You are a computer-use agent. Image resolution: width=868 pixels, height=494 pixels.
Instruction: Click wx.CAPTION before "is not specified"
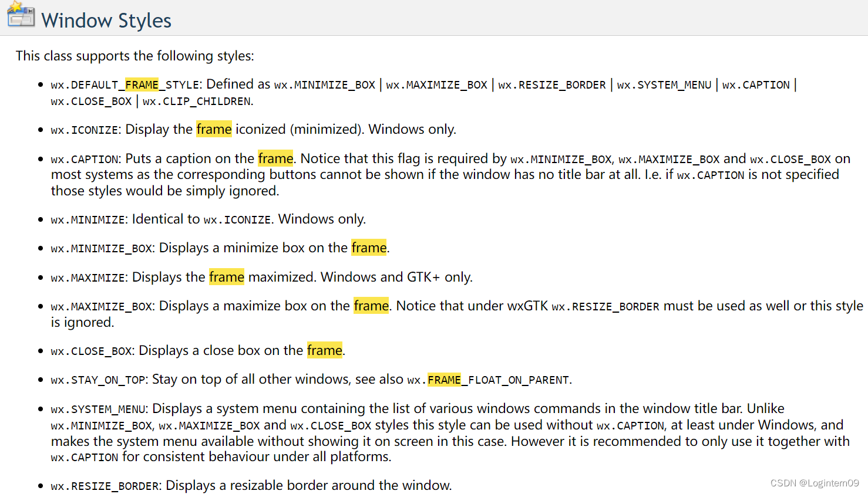click(711, 175)
